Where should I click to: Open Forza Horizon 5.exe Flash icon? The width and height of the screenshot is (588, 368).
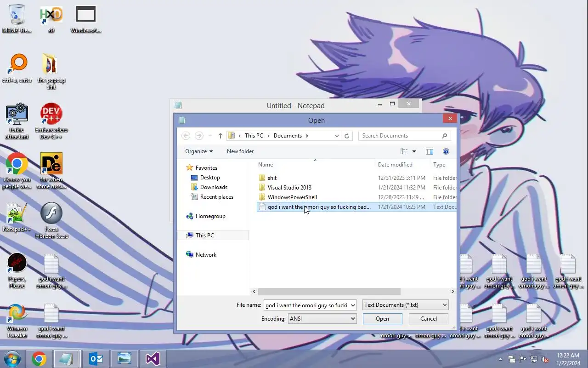click(51, 221)
